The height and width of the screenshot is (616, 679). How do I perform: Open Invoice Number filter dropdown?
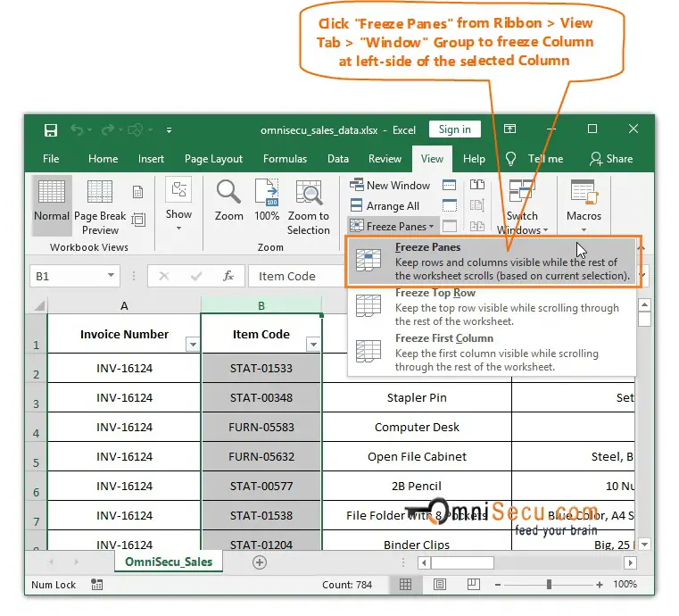[193, 345]
